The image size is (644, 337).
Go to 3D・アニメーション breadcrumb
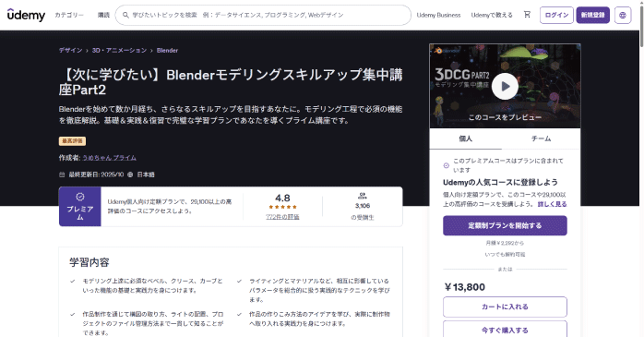tap(119, 50)
